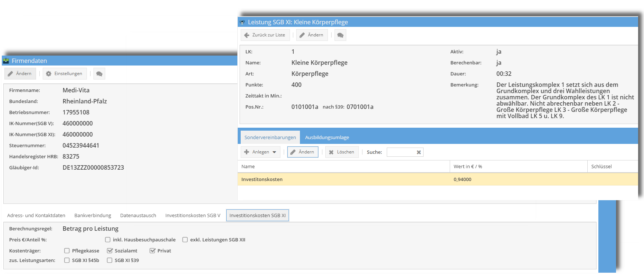Sort by the Wert in € / % column
The height and width of the screenshot is (276, 644).
pyautogui.click(x=468, y=166)
